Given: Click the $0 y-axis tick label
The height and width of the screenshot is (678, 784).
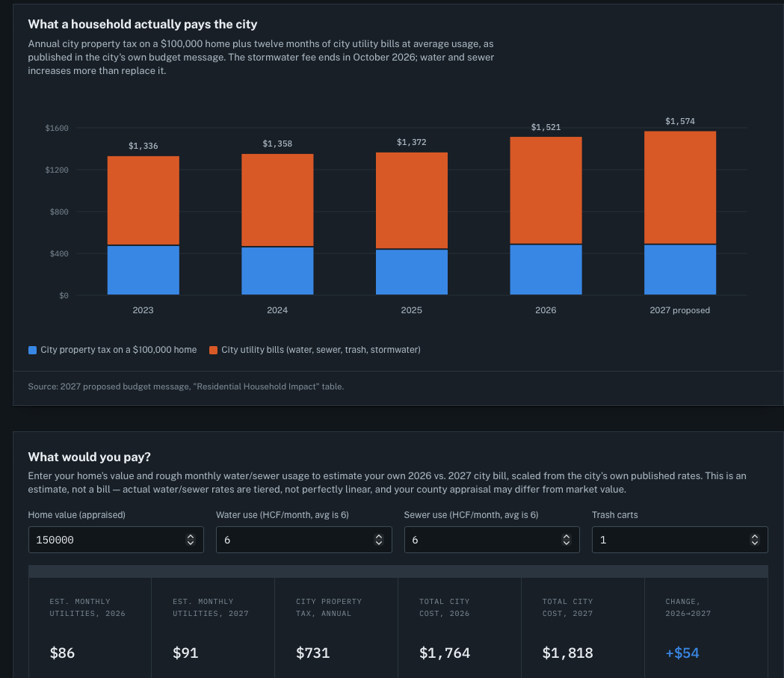Looking at the screenshot, I should tap(64, 296).
